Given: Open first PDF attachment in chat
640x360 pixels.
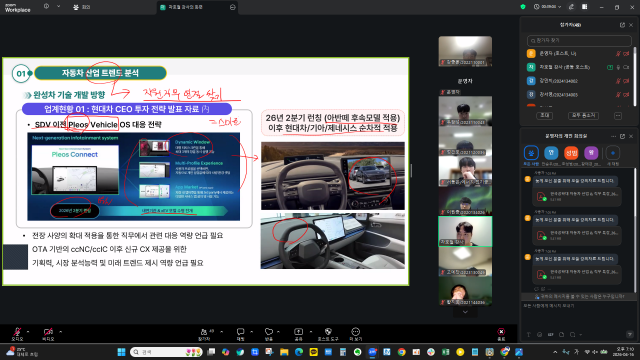Looking at the screenshot, I should [x=577, y=196].
